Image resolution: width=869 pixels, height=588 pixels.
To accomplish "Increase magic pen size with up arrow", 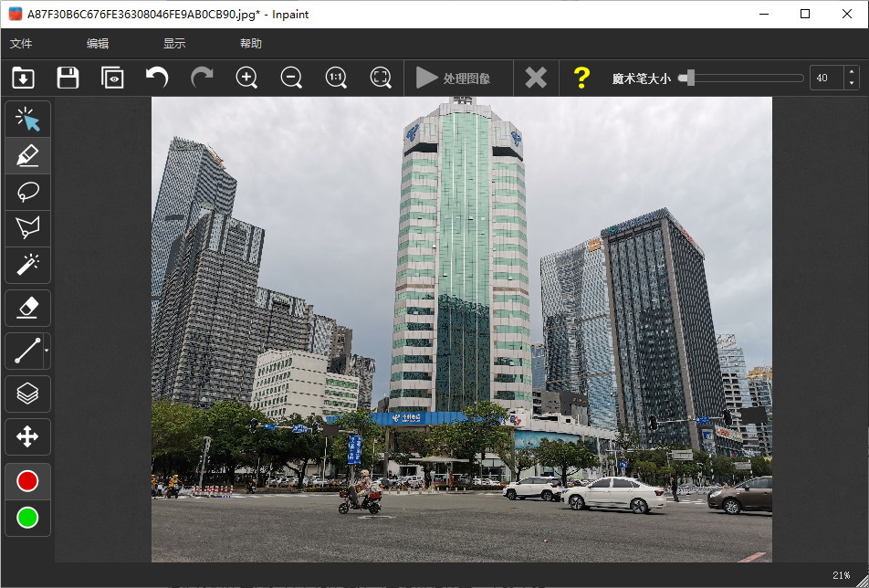I will tap(852, 72).
